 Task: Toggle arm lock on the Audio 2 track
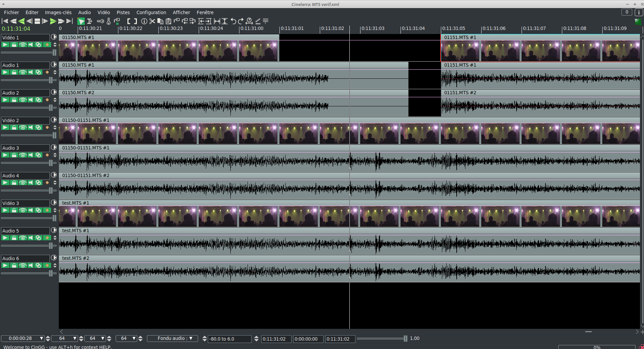(x=14, y=100)
